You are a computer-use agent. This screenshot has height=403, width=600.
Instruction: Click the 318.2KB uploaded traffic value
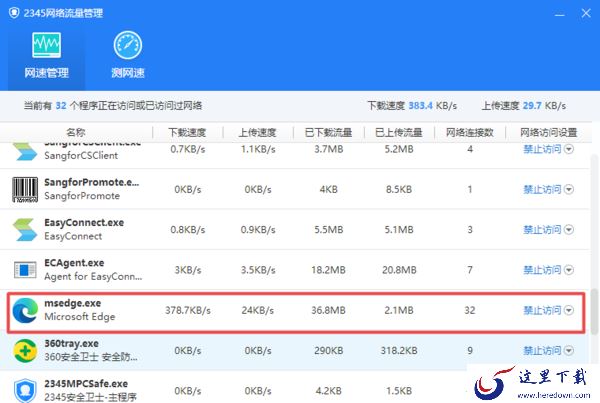pyautogui.click(x=399, y=351)
